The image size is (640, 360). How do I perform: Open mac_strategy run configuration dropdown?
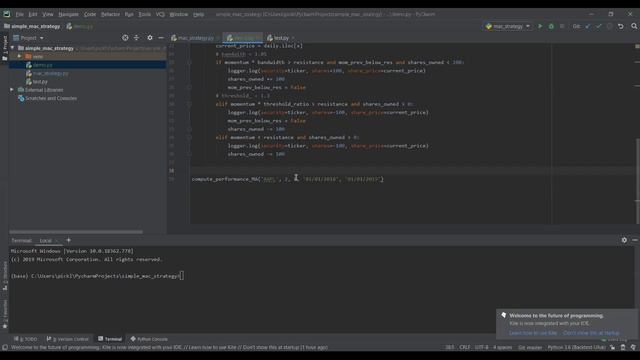tap(508, 26)
